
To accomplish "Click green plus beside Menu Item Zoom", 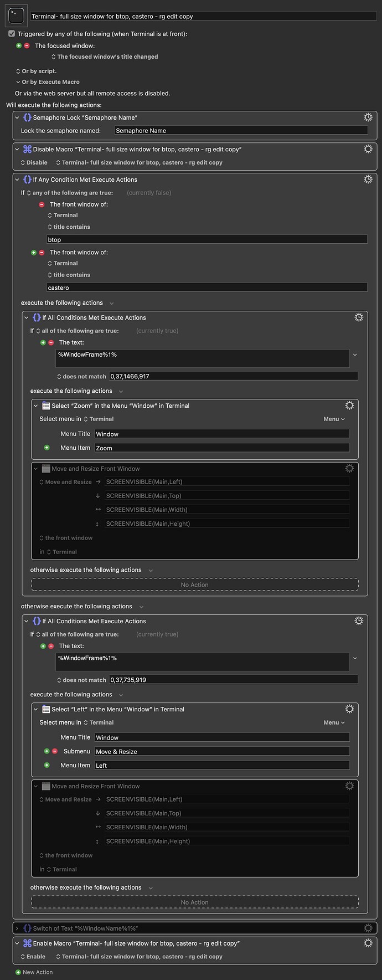I will (47, 448).
